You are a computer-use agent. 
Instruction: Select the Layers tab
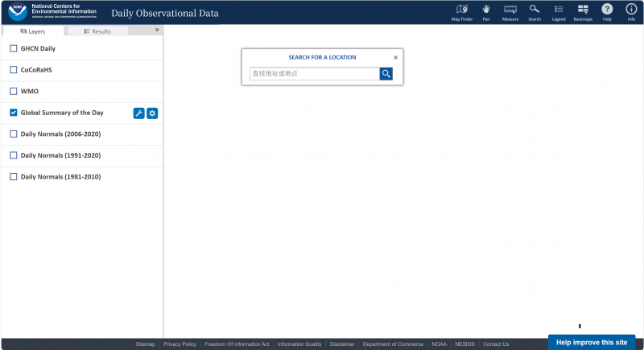tap(33, 31)
